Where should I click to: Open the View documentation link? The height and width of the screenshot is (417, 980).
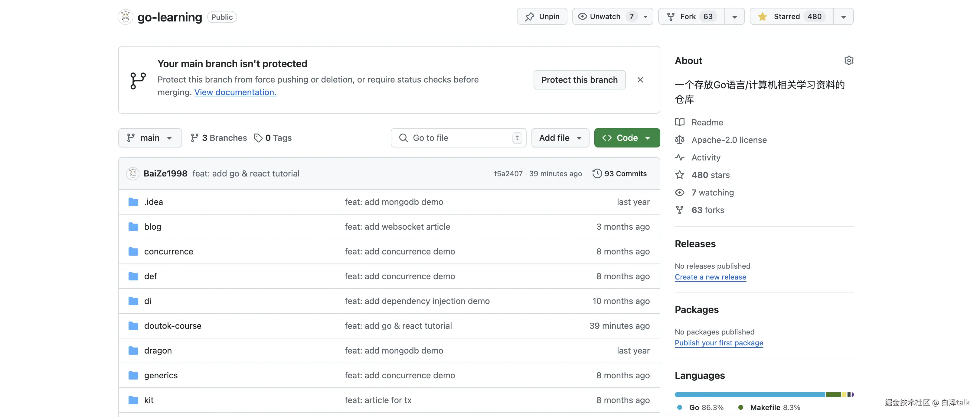[235, 92]
